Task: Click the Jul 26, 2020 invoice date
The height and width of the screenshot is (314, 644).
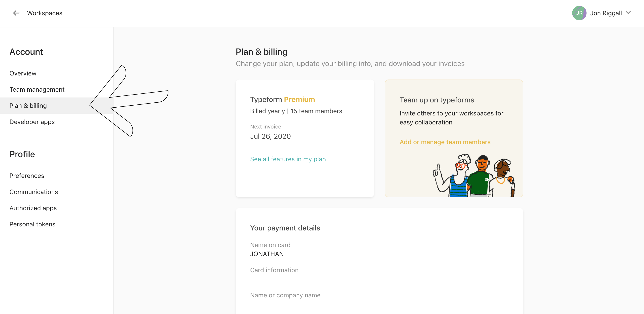Action: point(271,136)
